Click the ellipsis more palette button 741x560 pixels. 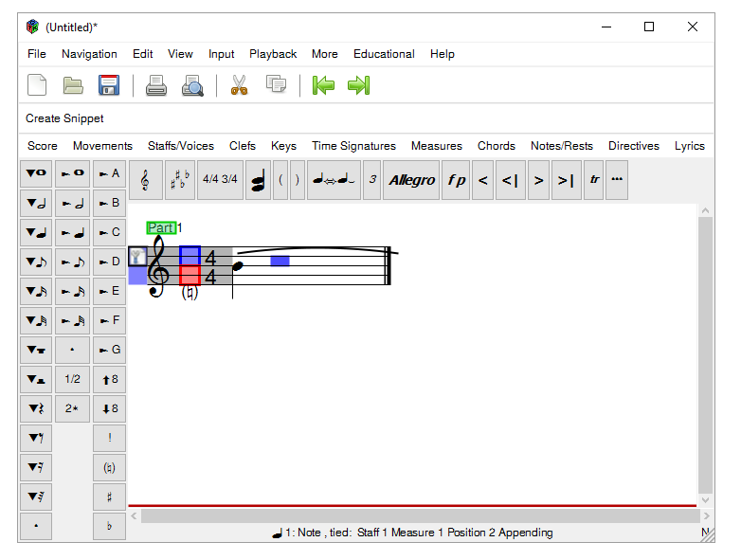tap(617, 180)
